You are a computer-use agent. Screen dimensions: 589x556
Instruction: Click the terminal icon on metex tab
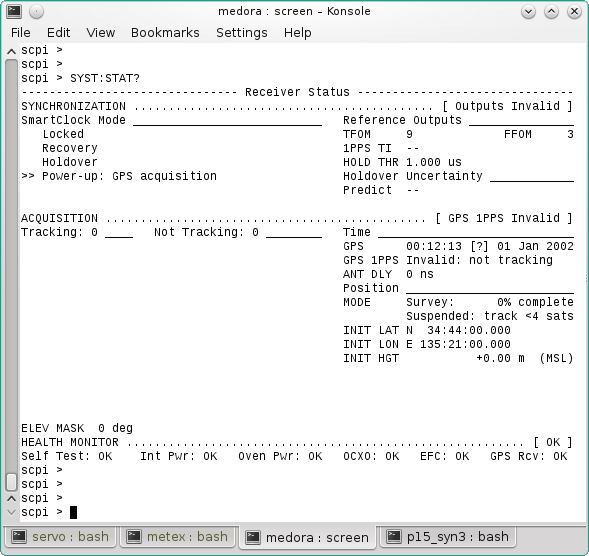tap(133, 536)
